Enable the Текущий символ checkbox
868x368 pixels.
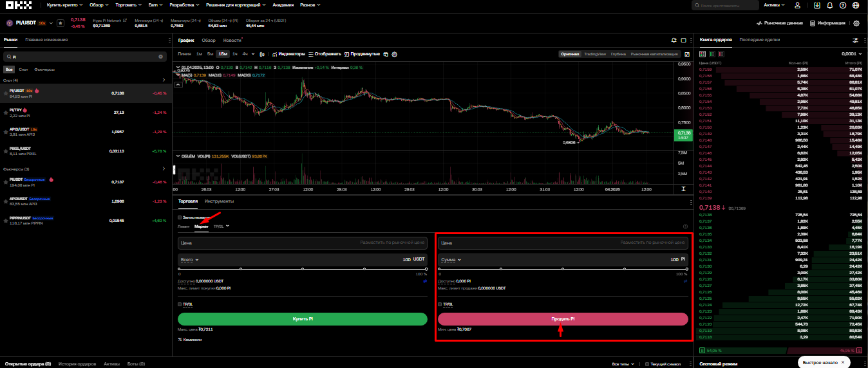tap(648, 363)
